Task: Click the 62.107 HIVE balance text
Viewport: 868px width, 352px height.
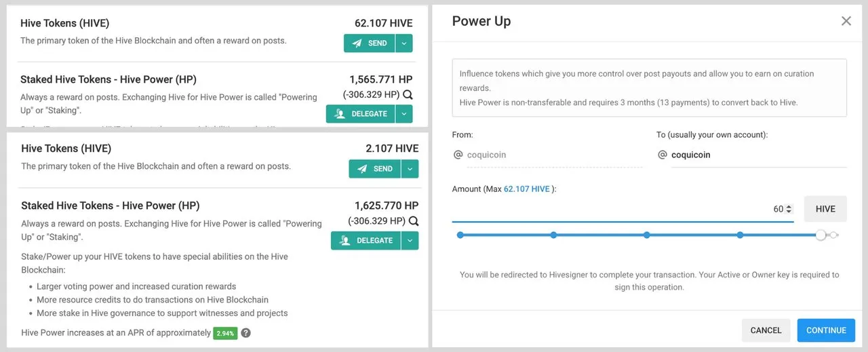Action: pos(383,23)
